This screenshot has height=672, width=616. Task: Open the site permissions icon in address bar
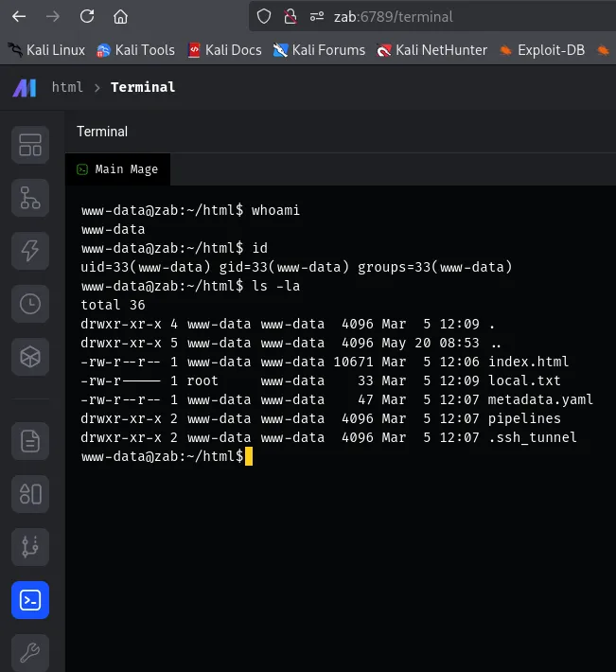click(317, 17)
